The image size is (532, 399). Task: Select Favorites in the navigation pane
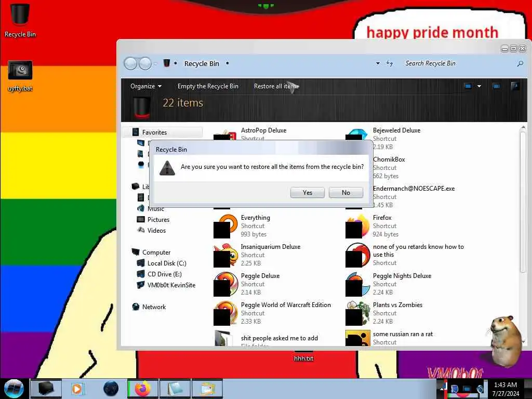[162, 132]
